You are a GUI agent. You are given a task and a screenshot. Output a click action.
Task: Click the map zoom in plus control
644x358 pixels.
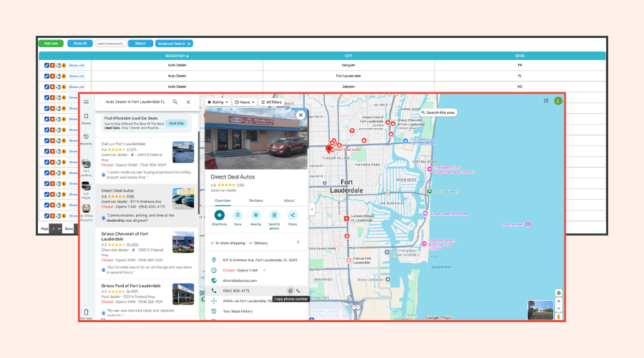click(x=559, y=301)
